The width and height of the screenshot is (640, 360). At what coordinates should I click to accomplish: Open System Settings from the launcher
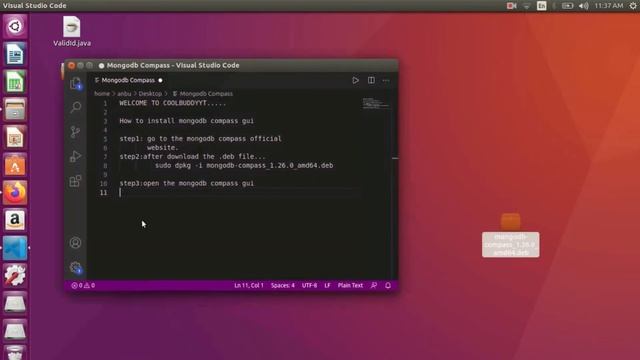15,276
